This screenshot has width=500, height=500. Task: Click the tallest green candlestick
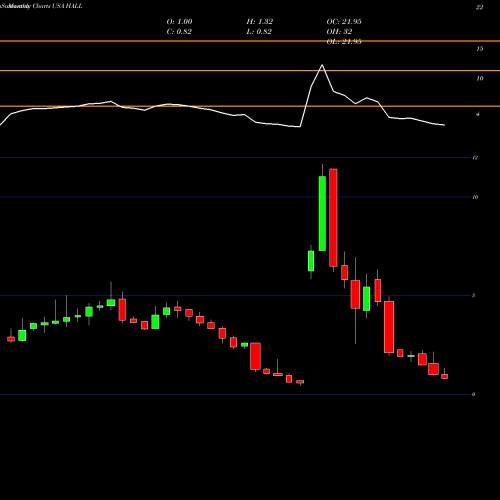tap(322, 213)
